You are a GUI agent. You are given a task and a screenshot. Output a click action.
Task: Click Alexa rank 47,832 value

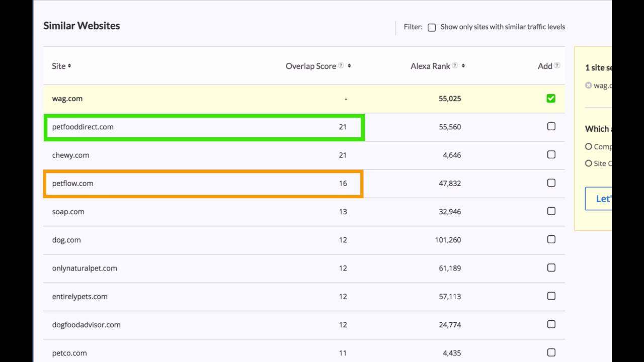click(x=450, y=183)
